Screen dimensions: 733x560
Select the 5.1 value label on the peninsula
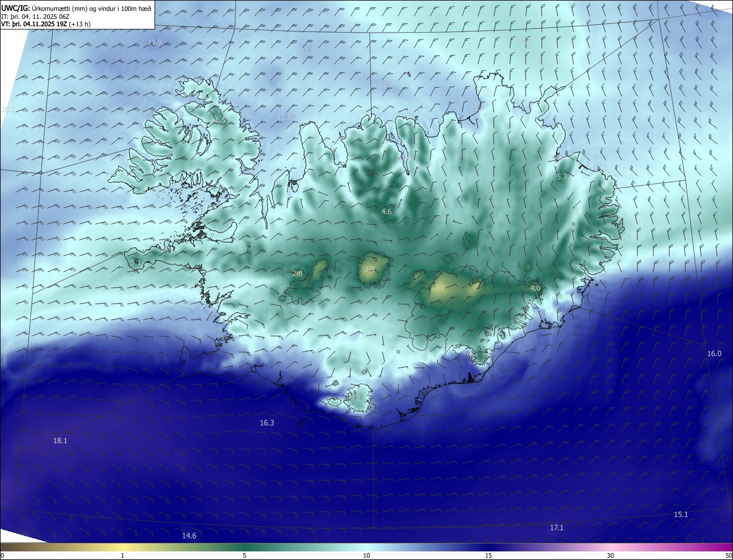coord(136,262)
